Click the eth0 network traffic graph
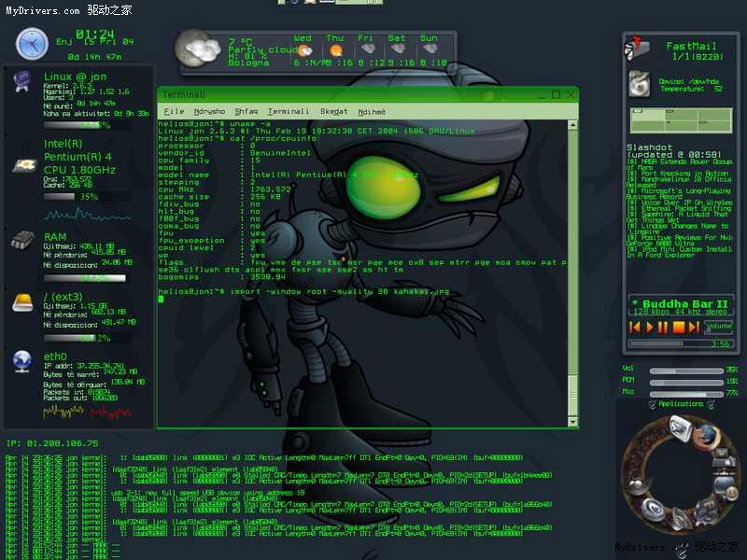Image resolution: width=747 pixels, height=560 pixels. click(x=87, y=412)
